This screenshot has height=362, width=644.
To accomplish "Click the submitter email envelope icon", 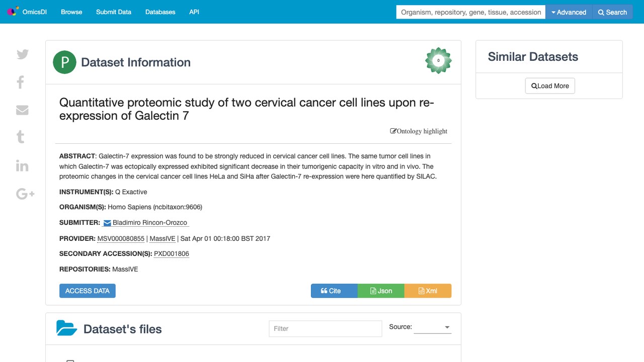I will coord(107,223).
